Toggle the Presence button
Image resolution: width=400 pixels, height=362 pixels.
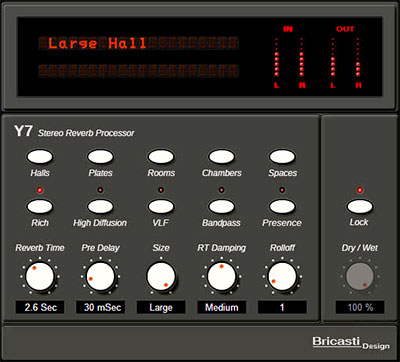pyautogui.click(x=282, y=206)
